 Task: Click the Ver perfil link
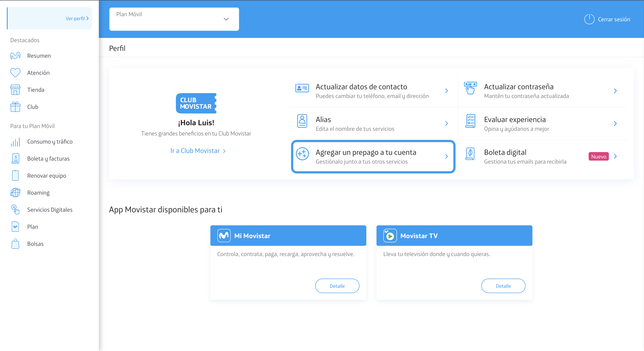tap(77, 18)
